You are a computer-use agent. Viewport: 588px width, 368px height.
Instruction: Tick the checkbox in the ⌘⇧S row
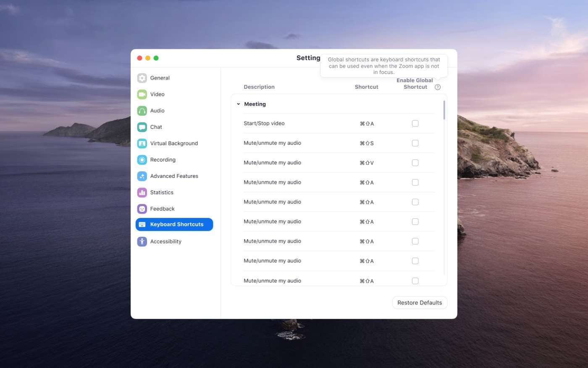tap(415, 143)
